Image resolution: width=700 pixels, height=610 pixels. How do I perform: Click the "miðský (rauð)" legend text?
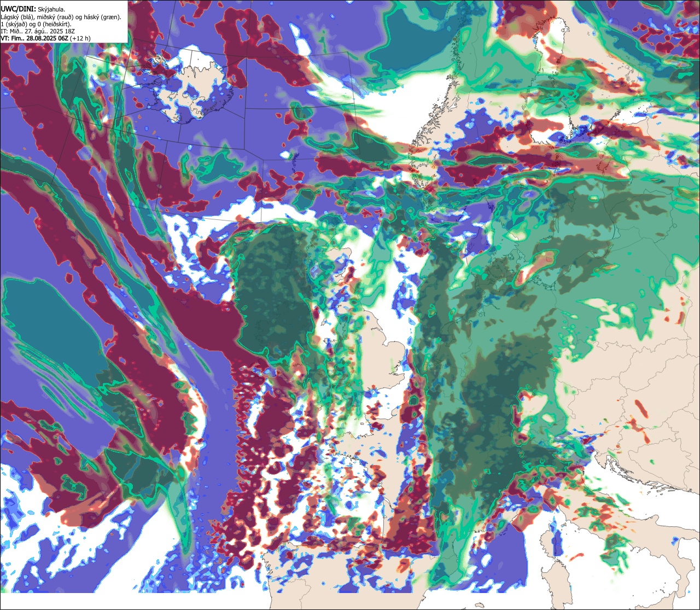[55, 18]
